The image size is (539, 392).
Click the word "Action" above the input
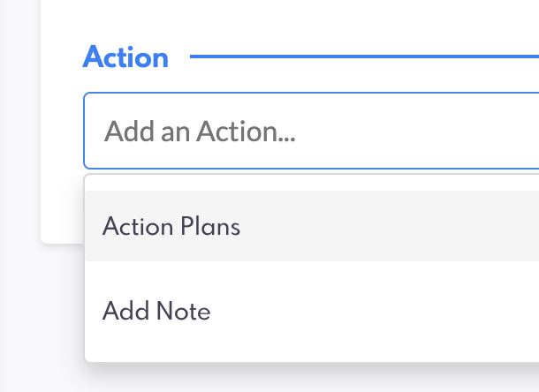[125, 58]
